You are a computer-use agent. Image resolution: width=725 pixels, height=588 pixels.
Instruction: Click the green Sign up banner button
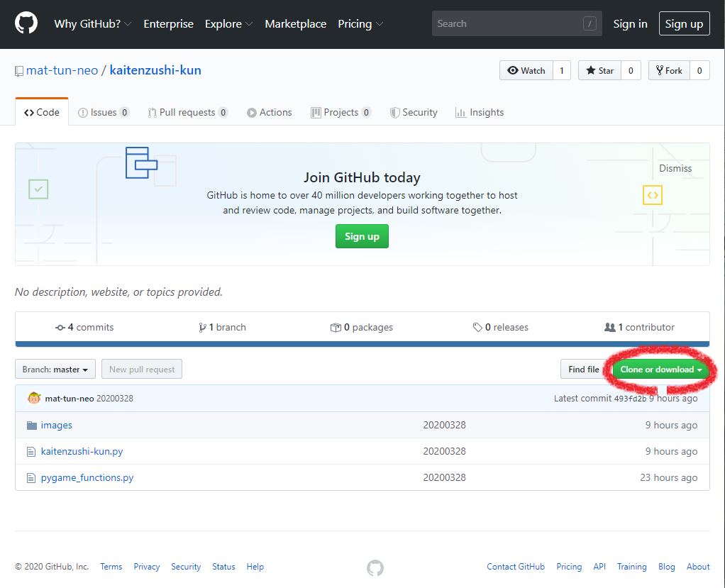pyautogui.click(x=362, y=236)
